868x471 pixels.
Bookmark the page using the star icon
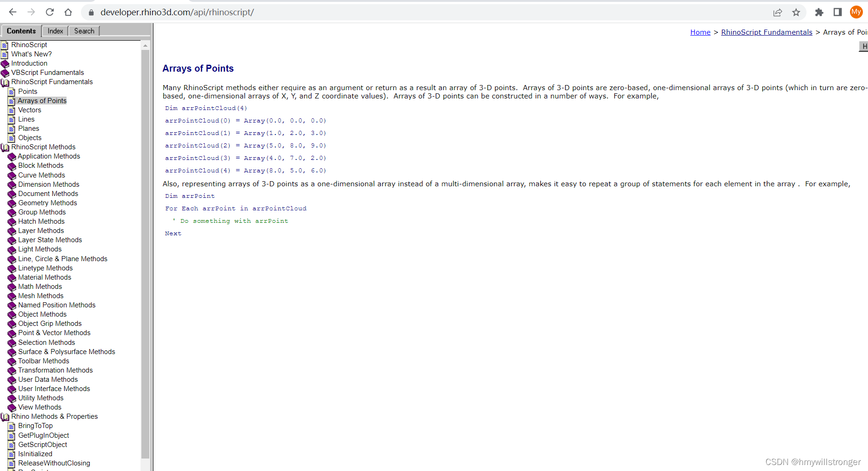click(x=796, y=12)
